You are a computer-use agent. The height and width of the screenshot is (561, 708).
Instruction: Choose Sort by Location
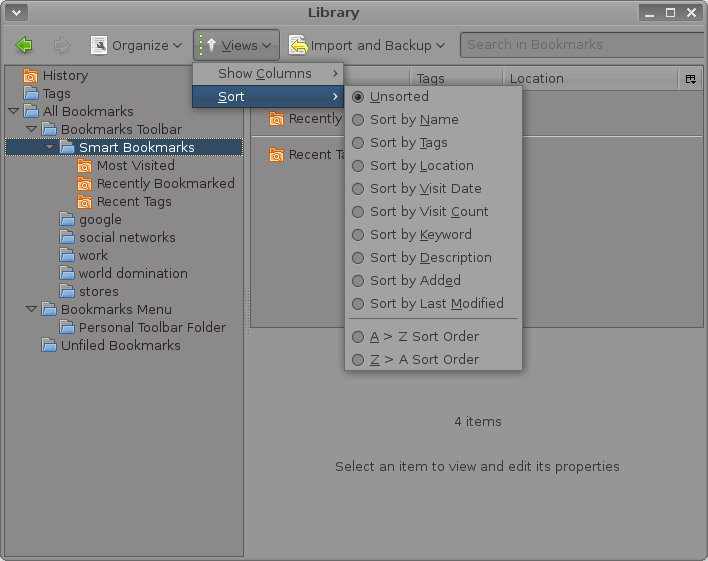tap(433, 166)
